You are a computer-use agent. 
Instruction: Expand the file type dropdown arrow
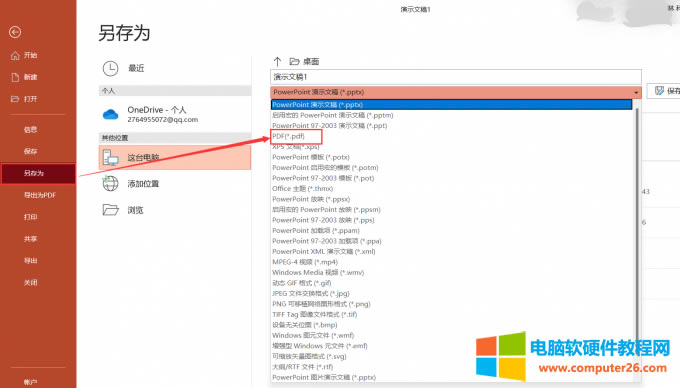636,92
